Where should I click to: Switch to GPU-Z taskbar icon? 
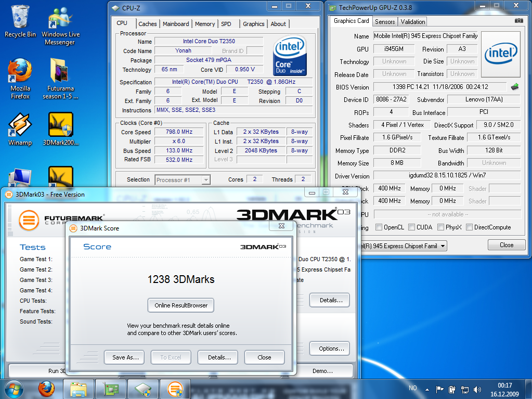click(111, 389)
